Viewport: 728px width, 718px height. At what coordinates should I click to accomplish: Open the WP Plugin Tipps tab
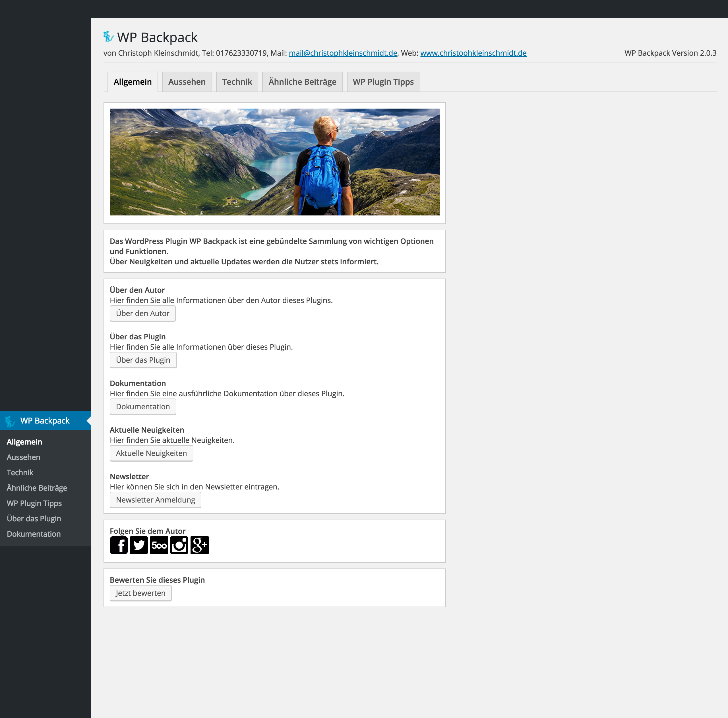(x=383, y=82)
